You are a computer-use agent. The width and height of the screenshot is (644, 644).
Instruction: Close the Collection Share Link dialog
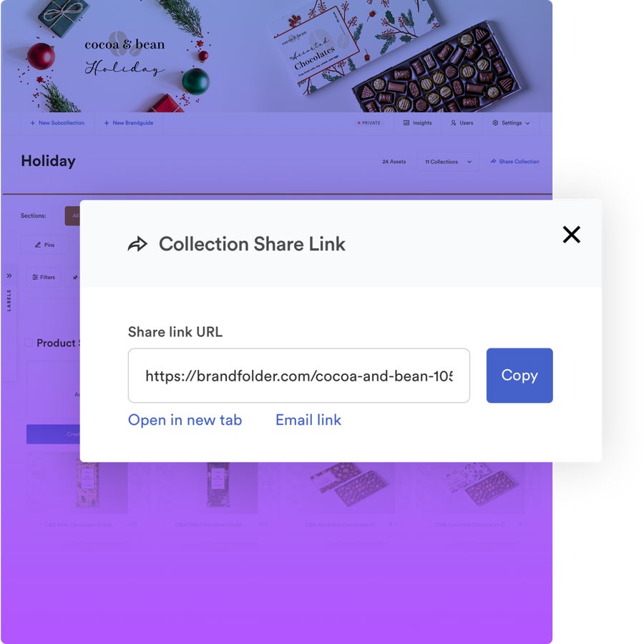[x=571, y=235]
